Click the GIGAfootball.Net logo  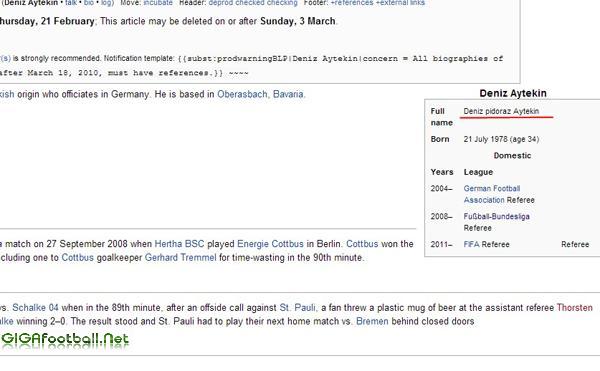point(65,340)
